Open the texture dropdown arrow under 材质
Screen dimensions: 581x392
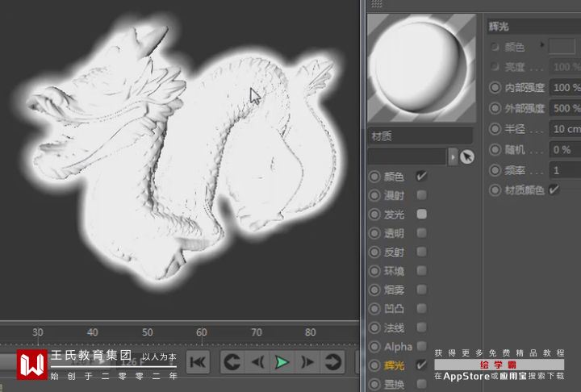453,156
